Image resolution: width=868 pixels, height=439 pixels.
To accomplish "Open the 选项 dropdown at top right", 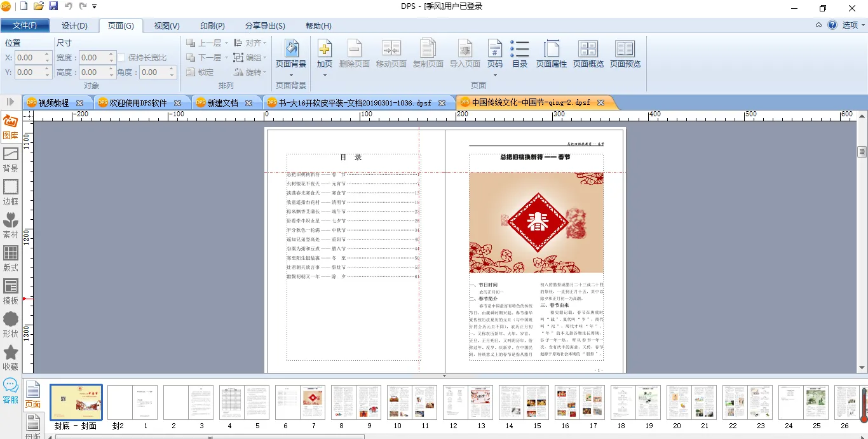I will (853, 25).
